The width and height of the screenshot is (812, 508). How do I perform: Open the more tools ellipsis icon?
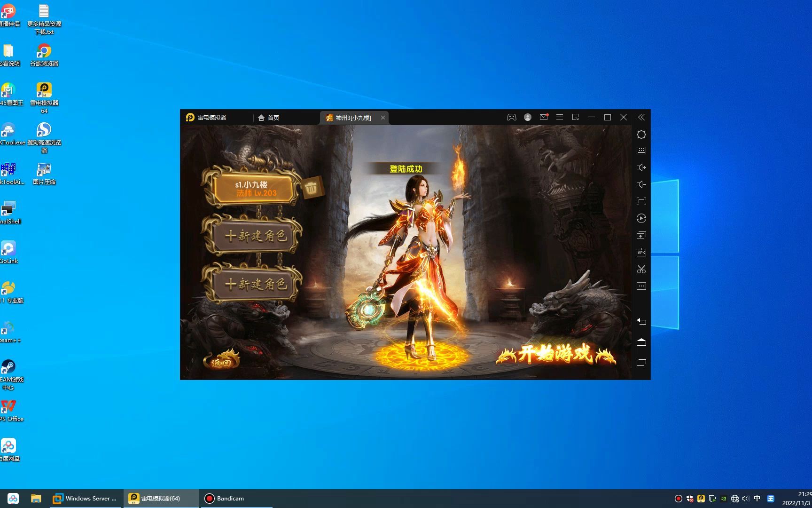tap(641, 286)
